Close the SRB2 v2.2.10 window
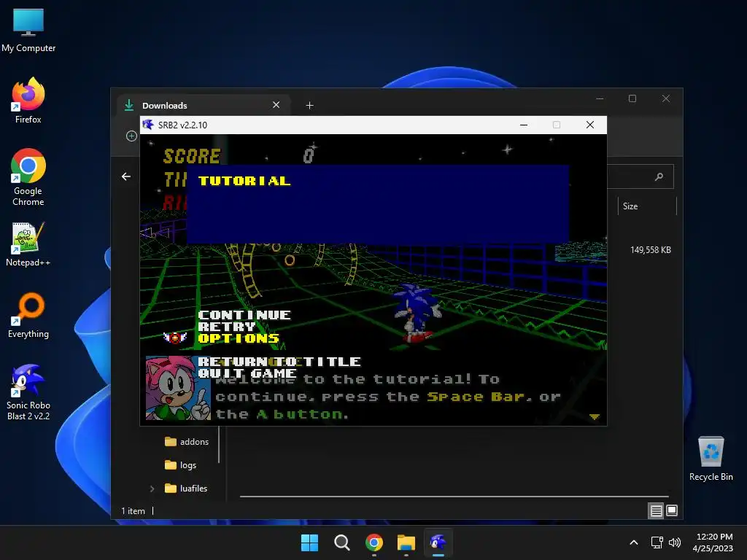 pos(589,125)
